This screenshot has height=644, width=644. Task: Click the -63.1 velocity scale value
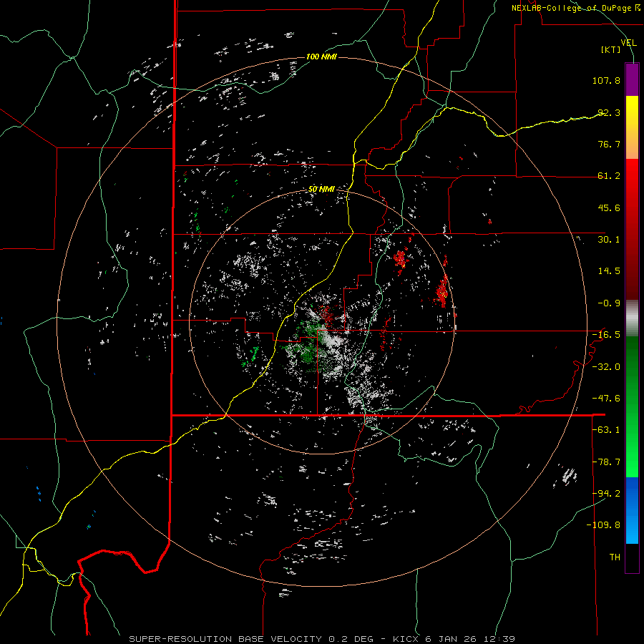(606, 430)
